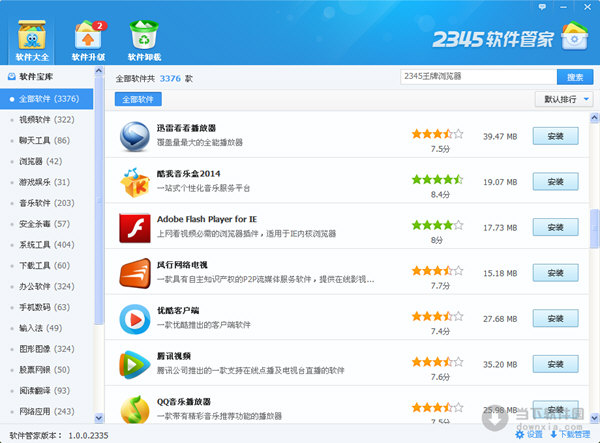
Task: Open the QQ音乐播放器 title
Action: pos(184,401)
